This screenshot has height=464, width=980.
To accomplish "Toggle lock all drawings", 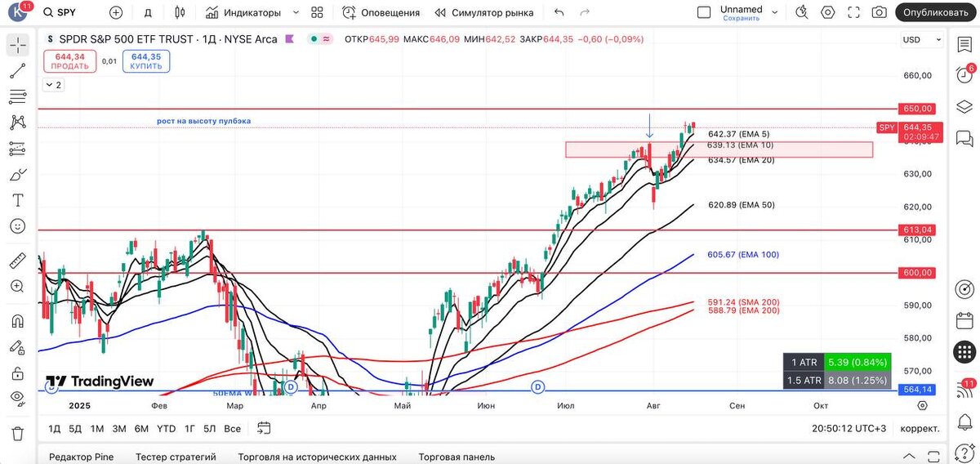I will tap(18, 373).
